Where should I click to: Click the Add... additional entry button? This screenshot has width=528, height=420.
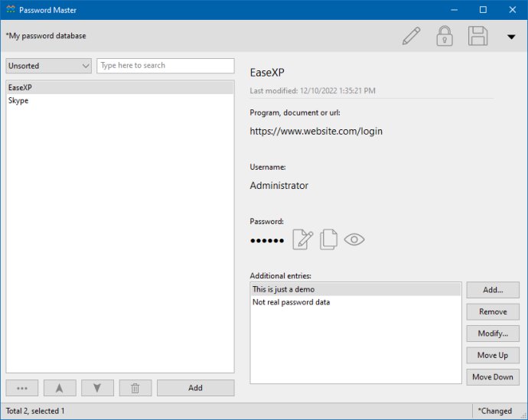493,290
